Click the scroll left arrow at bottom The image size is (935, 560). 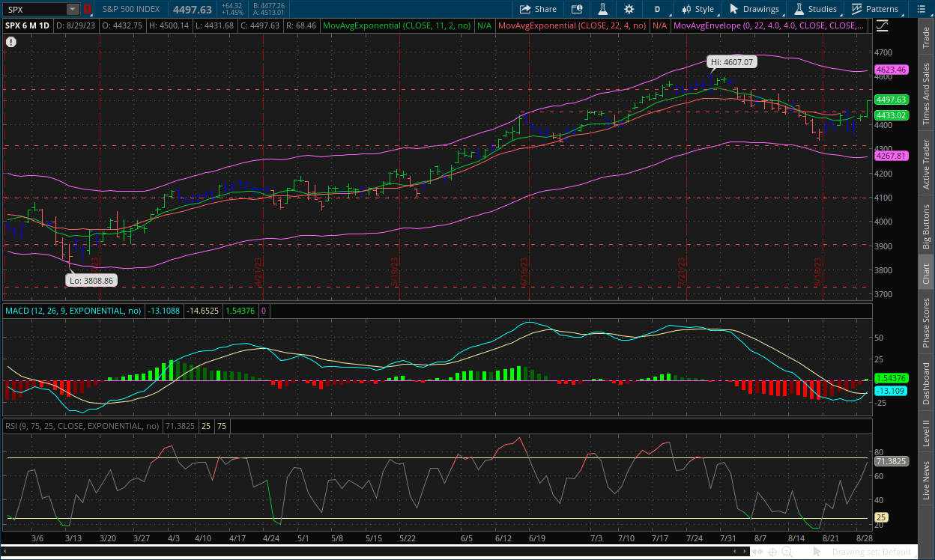click(x=735, y=552)
